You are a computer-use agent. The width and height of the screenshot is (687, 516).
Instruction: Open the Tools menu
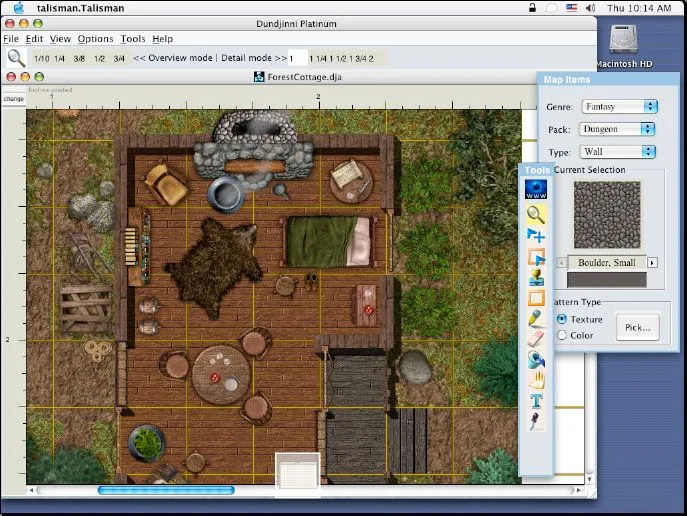pos(133,39)
